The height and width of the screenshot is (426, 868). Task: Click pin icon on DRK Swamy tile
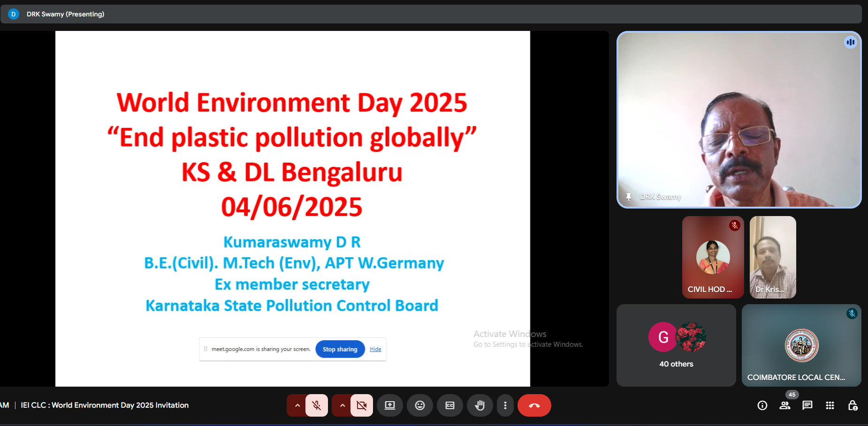(629, 197)
